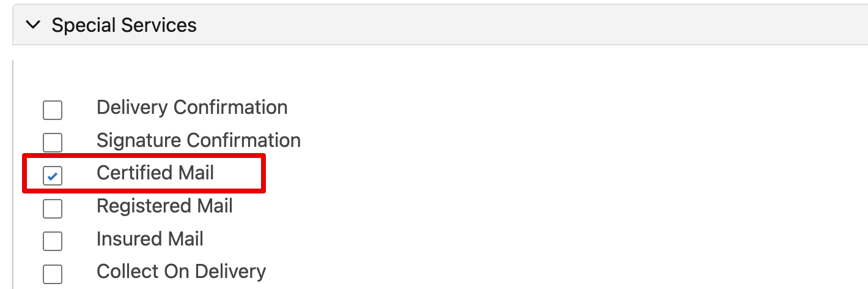Click the Delivery Confirmation label text

(x=192, y=107)
